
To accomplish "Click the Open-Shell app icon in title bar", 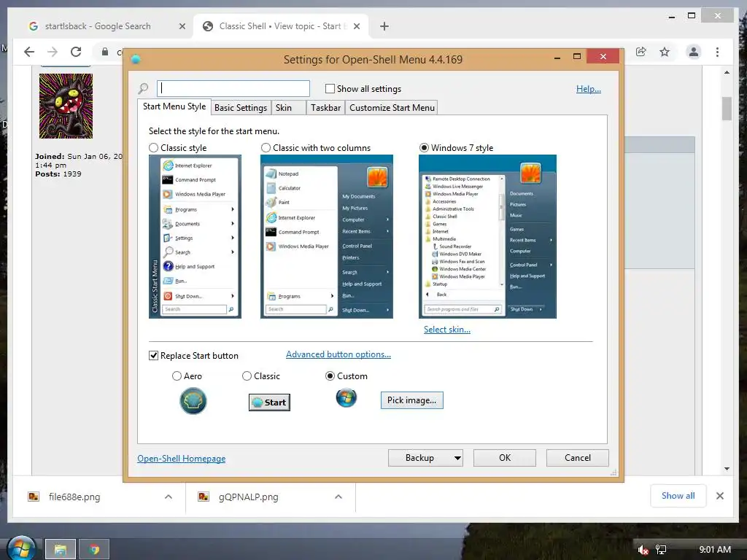I will 135,60.
